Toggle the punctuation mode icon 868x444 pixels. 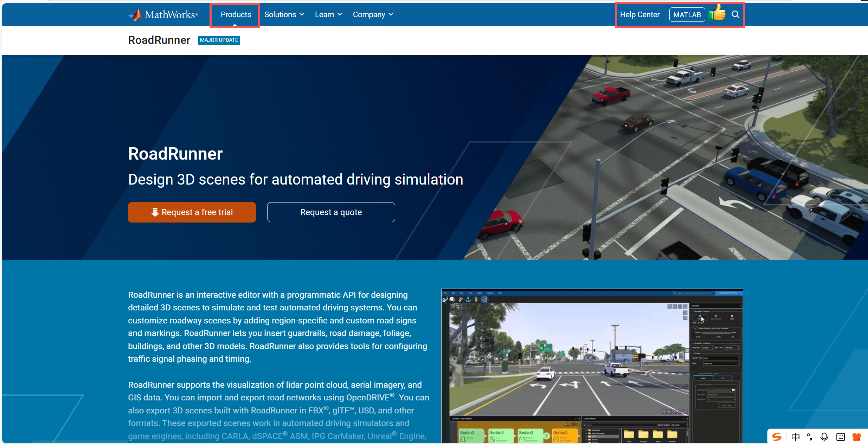810,437
